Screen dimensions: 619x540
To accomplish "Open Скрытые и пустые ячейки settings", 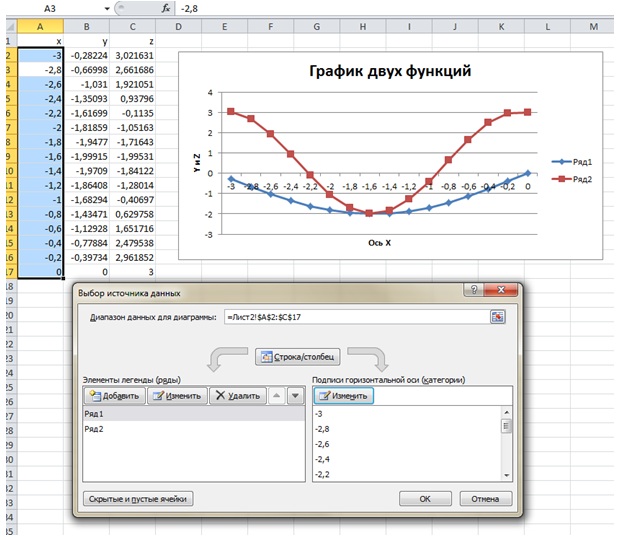I will [x=135, y=498].
